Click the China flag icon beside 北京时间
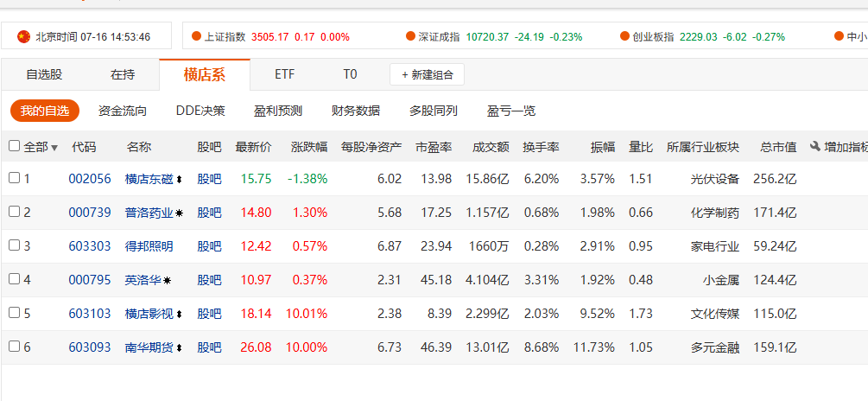The image size is (868, 401). (23, 37)
